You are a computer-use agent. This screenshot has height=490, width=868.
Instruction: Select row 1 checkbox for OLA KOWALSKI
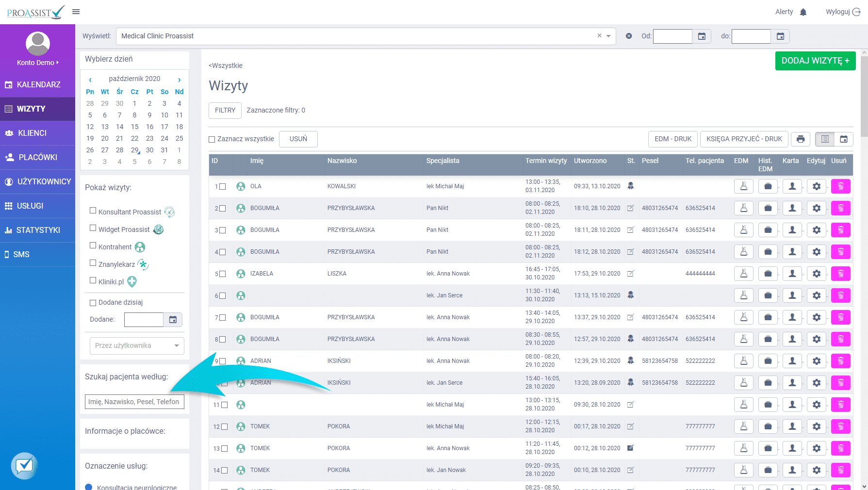coord(223,187)
